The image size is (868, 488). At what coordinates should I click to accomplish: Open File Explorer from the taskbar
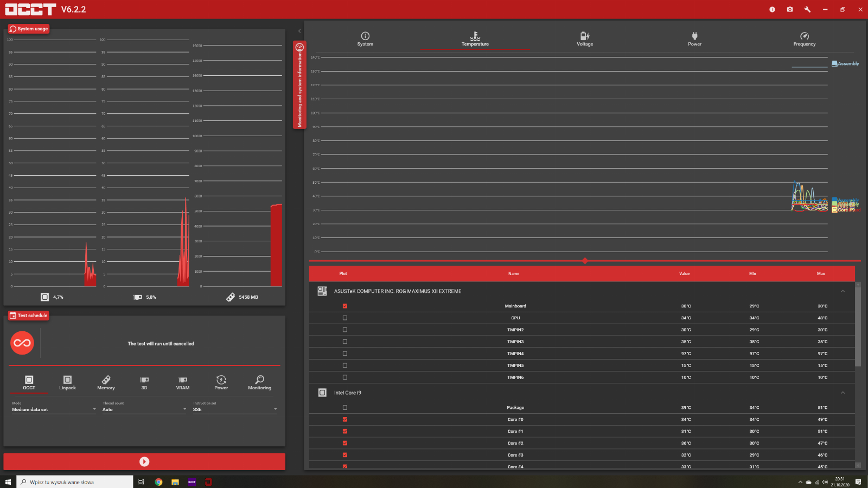(175, 482)
